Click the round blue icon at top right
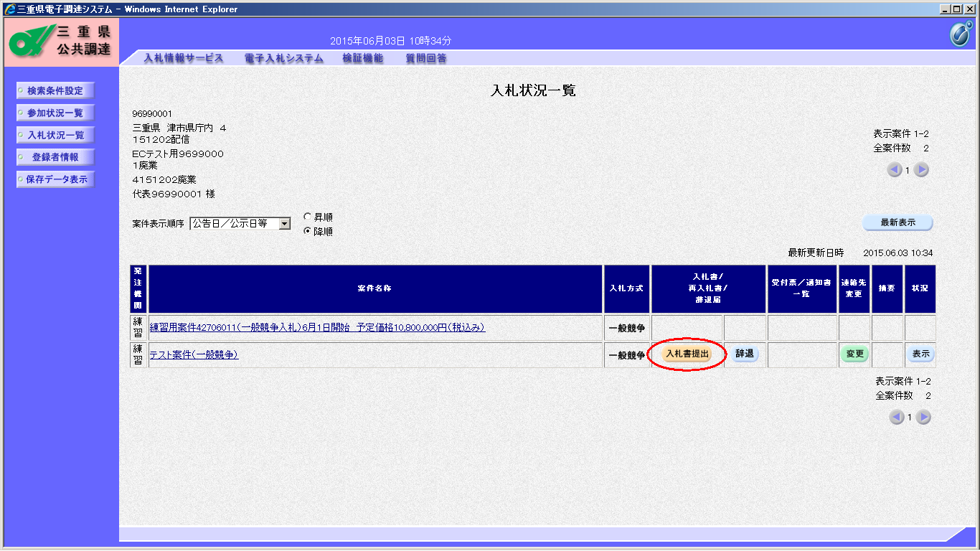Viewport: 980px width, 551px height. click(961, 34)
